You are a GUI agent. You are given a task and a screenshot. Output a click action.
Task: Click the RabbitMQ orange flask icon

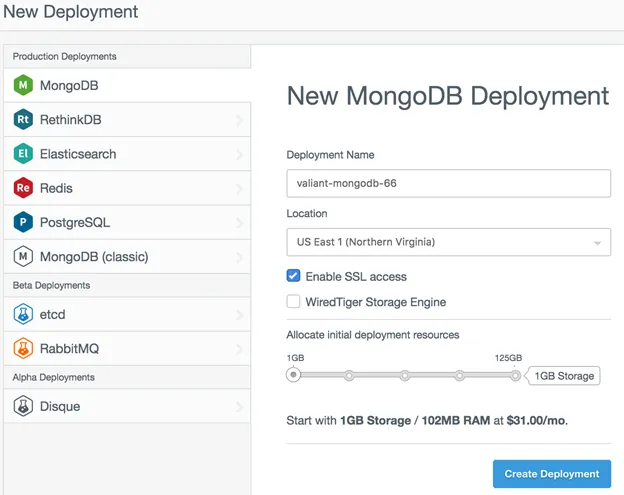pos(23,348)
